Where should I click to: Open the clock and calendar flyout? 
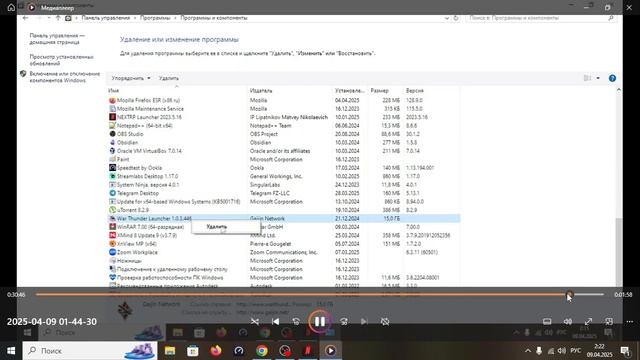point(599,351)
